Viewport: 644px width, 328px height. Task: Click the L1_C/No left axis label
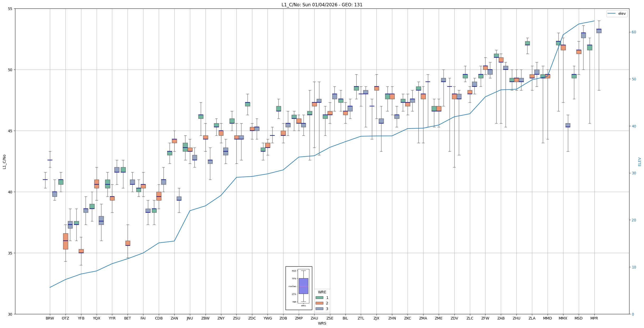tap(4, 162)
